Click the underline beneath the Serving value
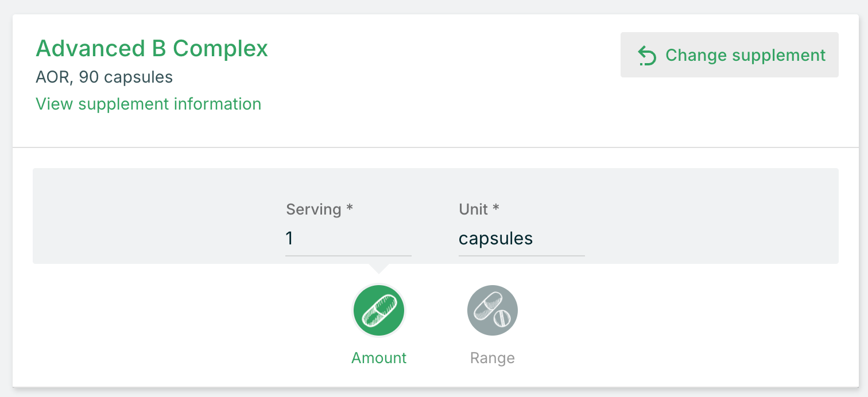 point(348,255)
